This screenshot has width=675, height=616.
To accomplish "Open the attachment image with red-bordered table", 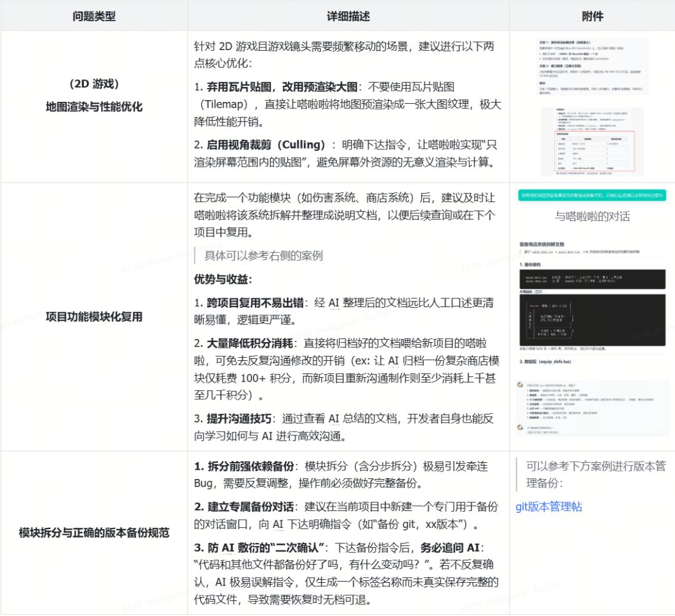I will coord(591,141).
